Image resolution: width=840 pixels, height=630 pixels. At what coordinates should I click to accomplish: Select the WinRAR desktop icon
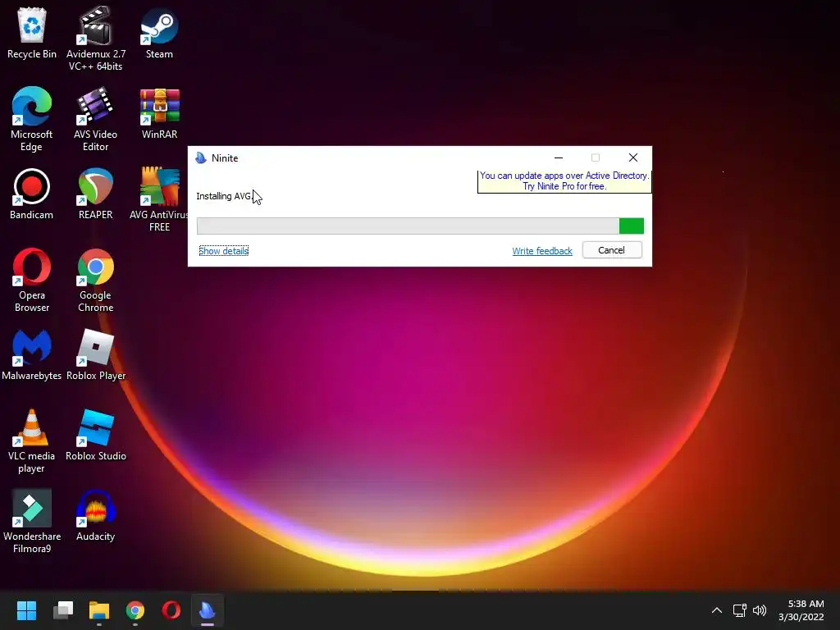pos(159,113)
